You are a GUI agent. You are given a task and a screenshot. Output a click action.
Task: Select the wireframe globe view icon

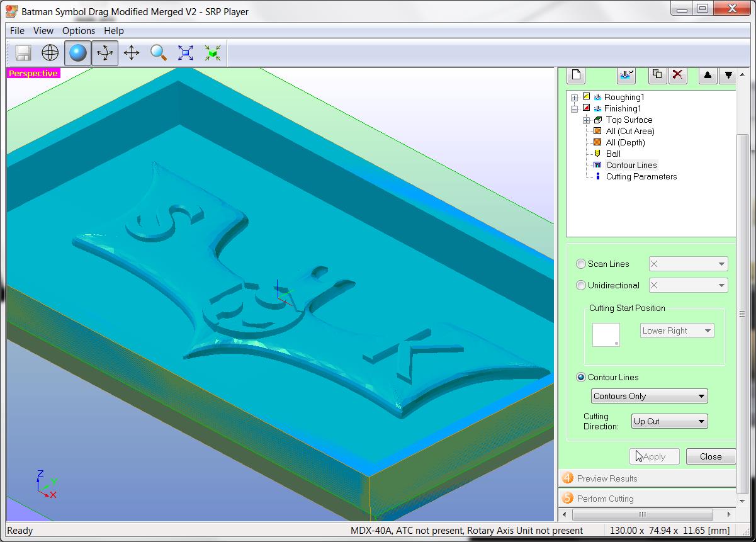click(x=50, y=53)
